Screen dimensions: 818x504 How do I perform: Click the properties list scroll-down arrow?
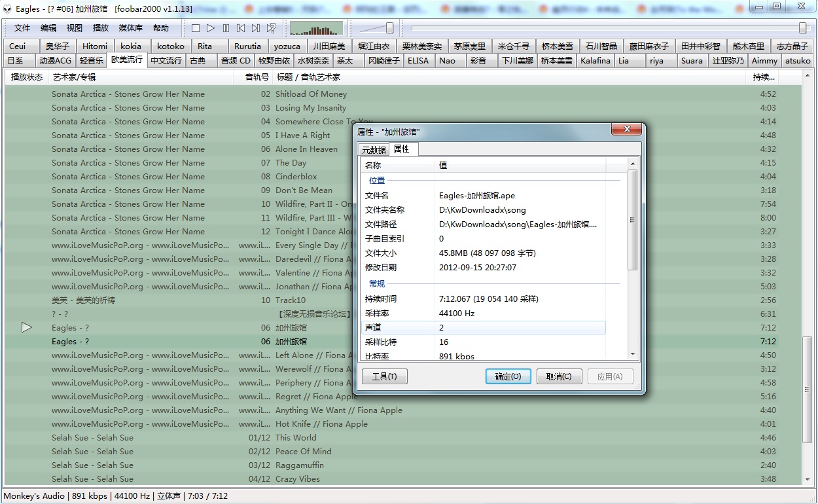(x=632, y=353)
